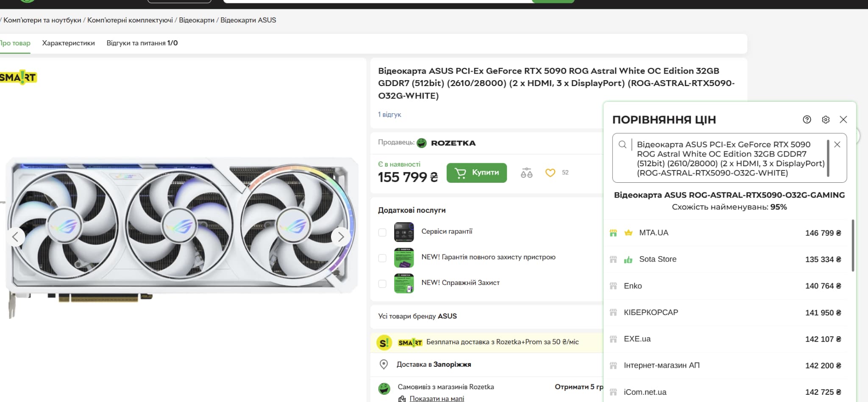Viewport: 868px width, 402px height.
Task: Add the product to the comparison scales
Action: [526, 173]
